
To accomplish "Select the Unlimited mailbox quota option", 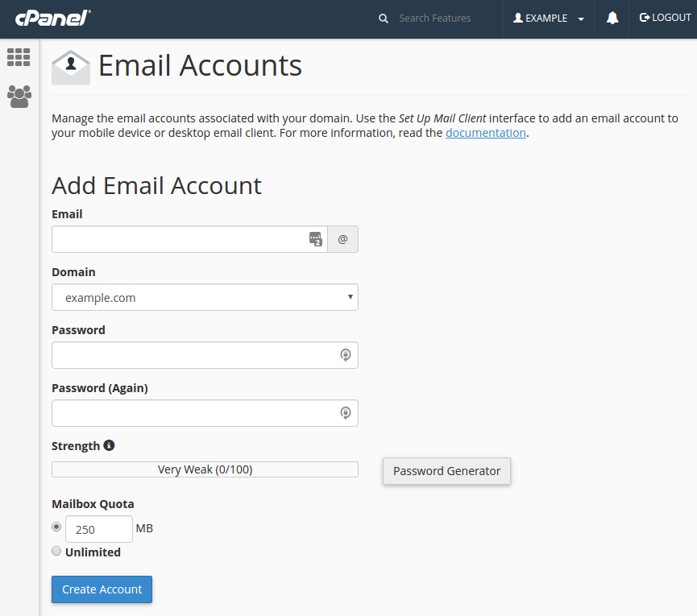I will pos(56,552).
